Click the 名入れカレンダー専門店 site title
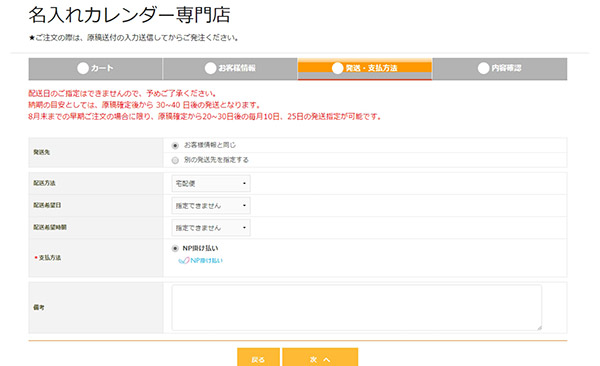The width and height of the screenshot is (600, 366). [129, 15]
